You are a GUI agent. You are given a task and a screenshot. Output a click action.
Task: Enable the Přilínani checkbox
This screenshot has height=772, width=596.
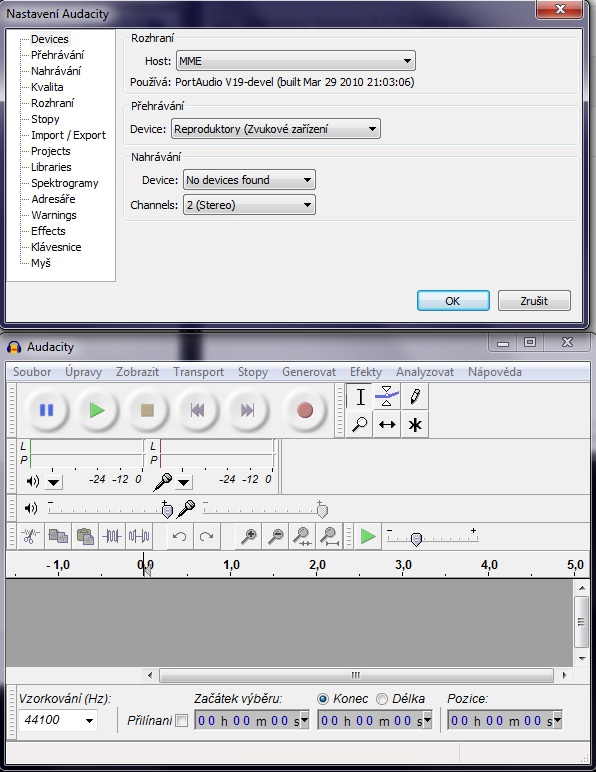point(182,720)
